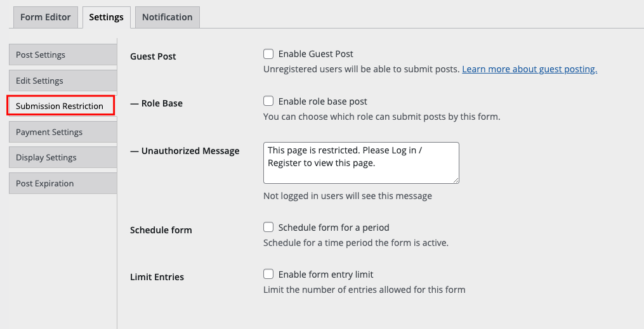Select the Settings tab

coord(107,17)
